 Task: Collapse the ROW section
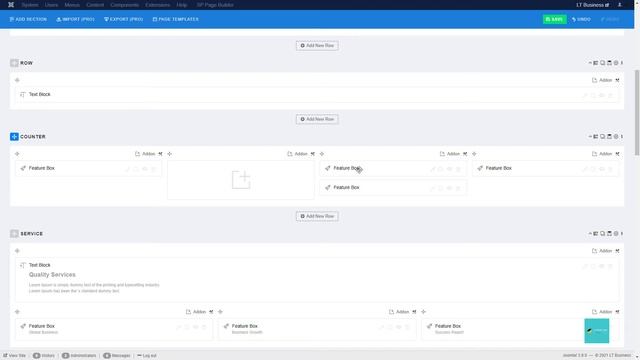pos(590,63)
